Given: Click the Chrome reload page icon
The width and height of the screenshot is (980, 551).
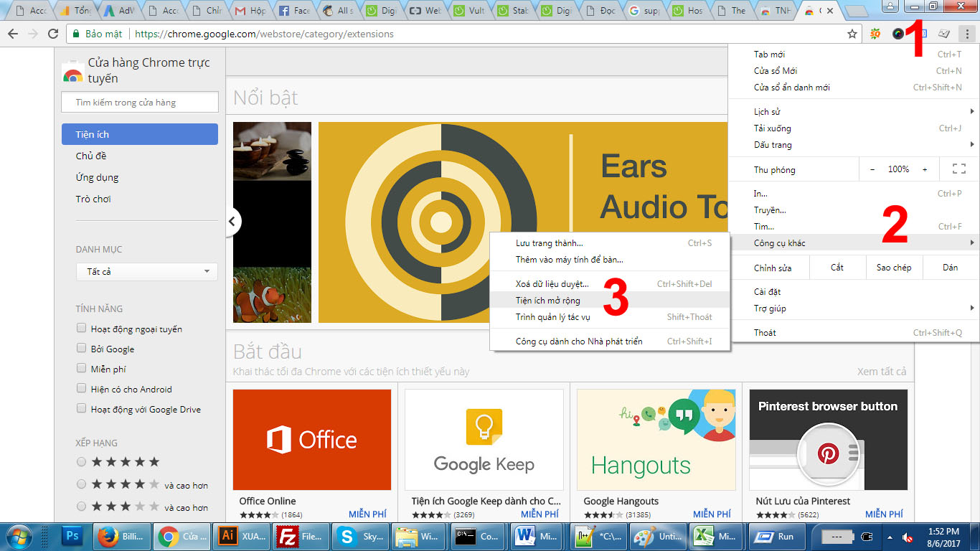Looking at the screenshot, I should coord(52,34).
